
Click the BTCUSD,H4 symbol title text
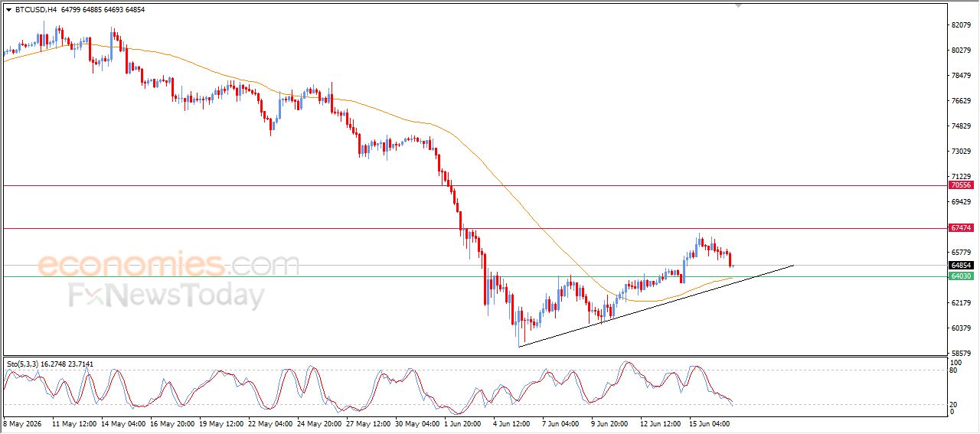(35, 10)
